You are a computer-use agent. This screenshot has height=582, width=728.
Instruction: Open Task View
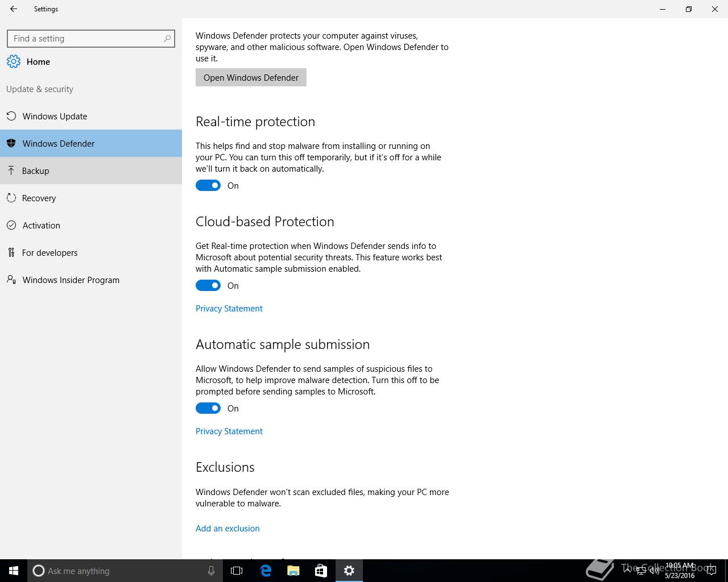[237, 571]
